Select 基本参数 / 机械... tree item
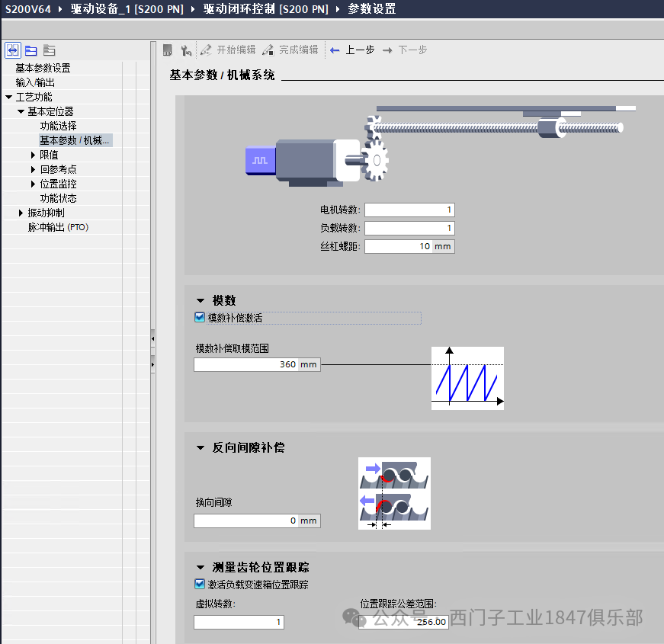This screenshot has width=664, height=644. (x=75, y=140)
